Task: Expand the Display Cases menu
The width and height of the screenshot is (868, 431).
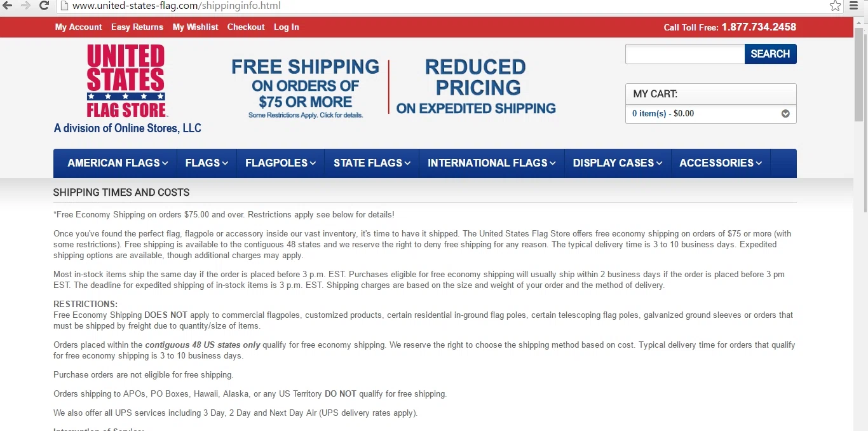Action: pyautogui.click(x=617, y=163)
